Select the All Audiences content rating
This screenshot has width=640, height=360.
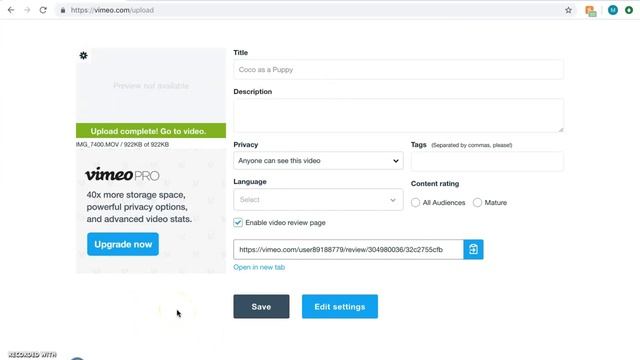(416, 202)
